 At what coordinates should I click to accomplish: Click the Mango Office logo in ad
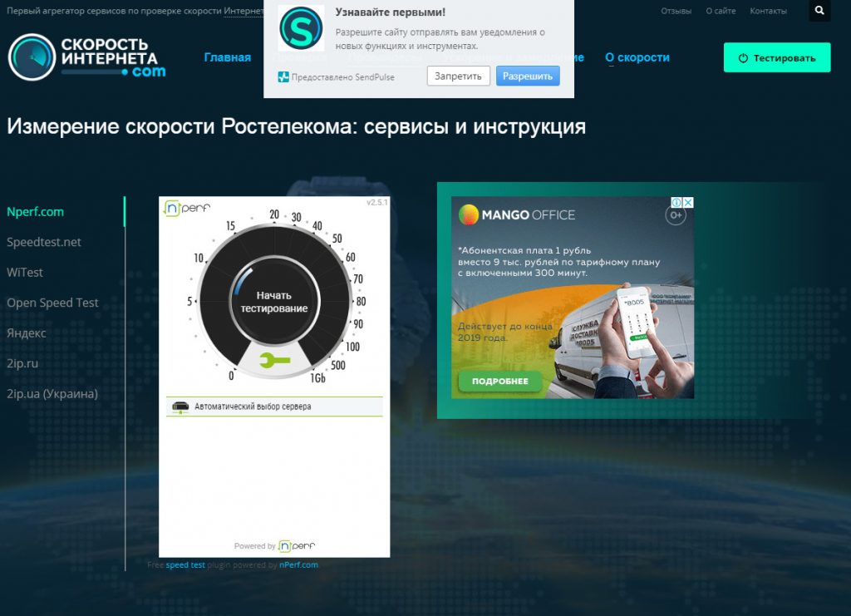click(x=517, y=215)
